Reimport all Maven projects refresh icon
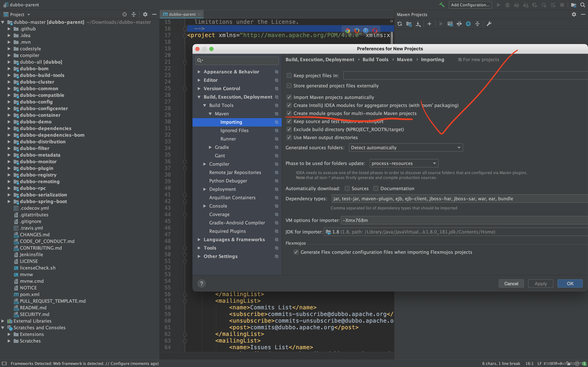This screenshot has width=588, height=367. pyautogui.click(x=400, y=24)
